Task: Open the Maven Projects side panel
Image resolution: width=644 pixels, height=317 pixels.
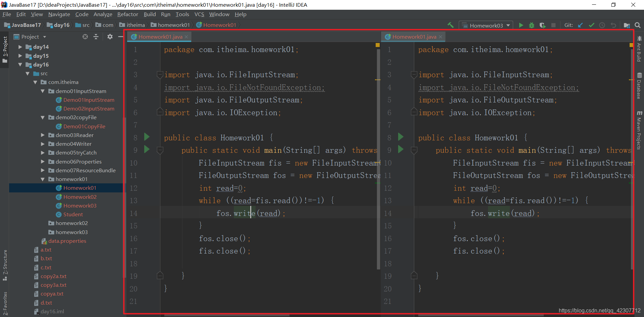Action: pyautogui.click(x=639, y=130)
